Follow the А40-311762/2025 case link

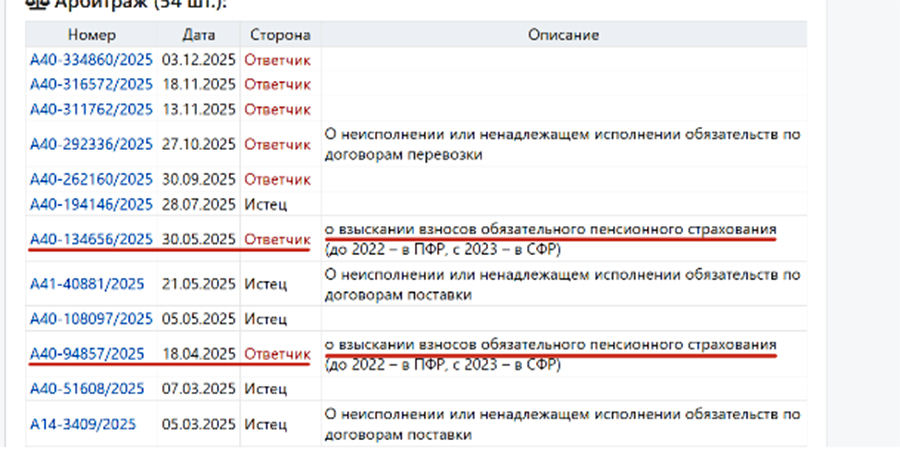pos(91,108)
